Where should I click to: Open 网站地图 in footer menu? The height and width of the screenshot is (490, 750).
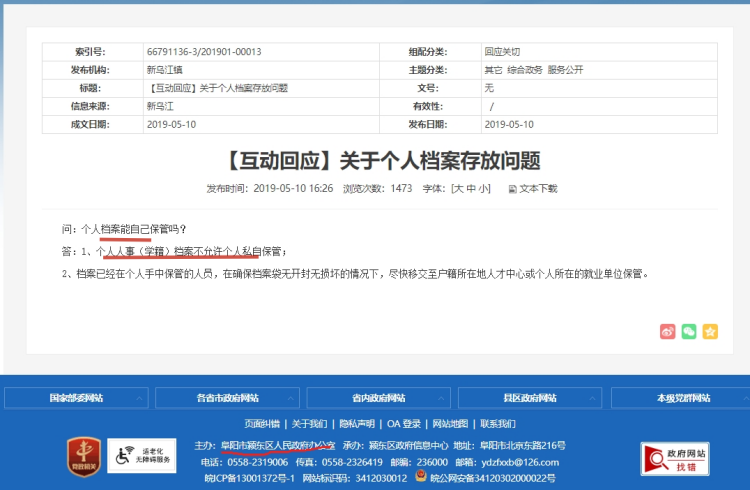[450, 423]
